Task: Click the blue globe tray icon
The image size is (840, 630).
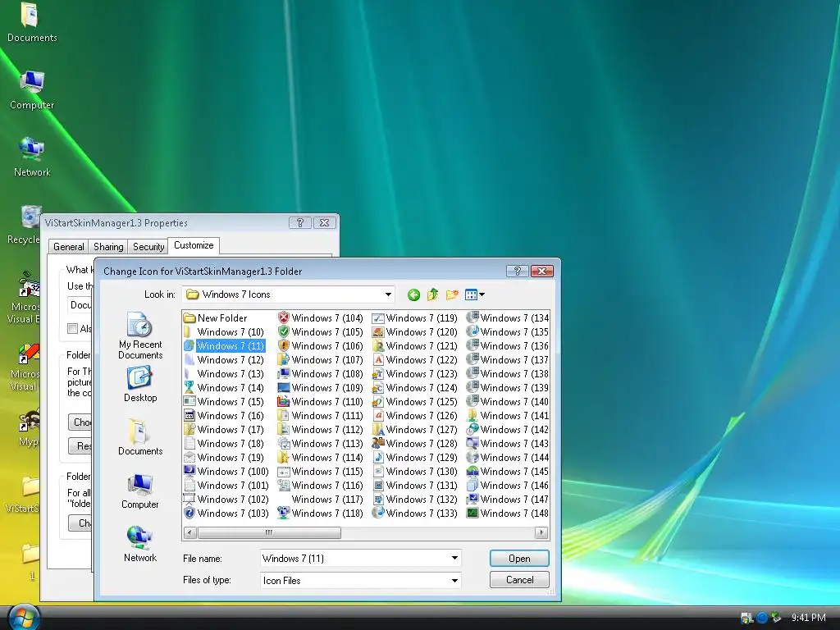Action: click(x=762, y=618)
